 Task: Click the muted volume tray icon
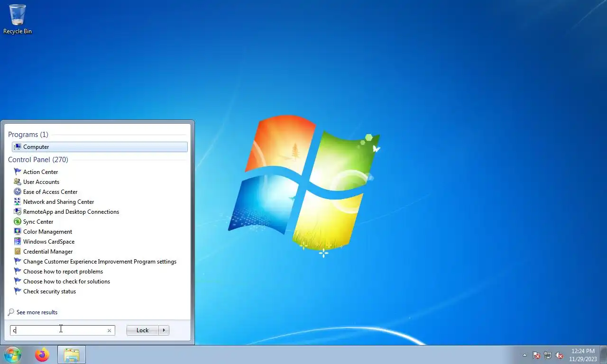point(559,355)
